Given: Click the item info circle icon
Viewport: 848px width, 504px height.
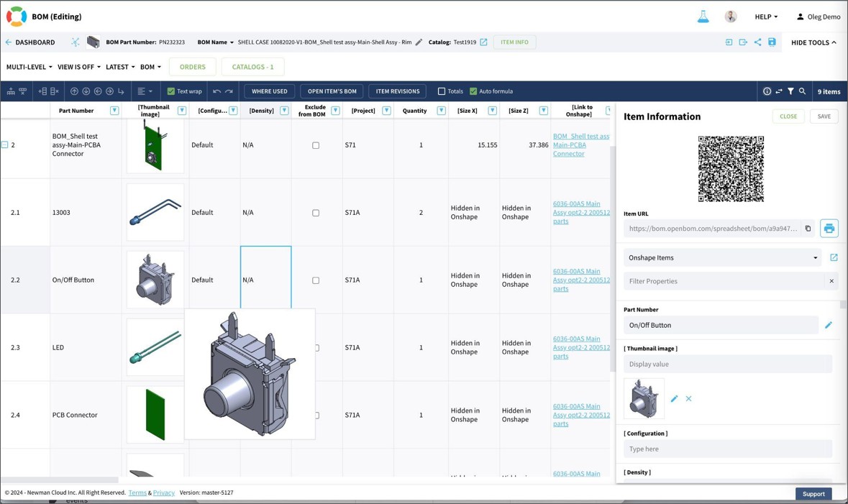Looking at the screenshot, I should pos(767,91).
